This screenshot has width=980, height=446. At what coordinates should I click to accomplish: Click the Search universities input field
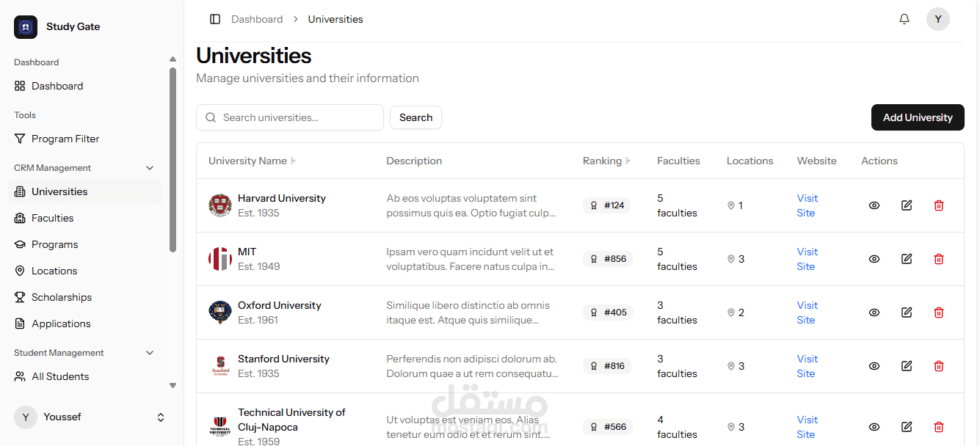297,117
